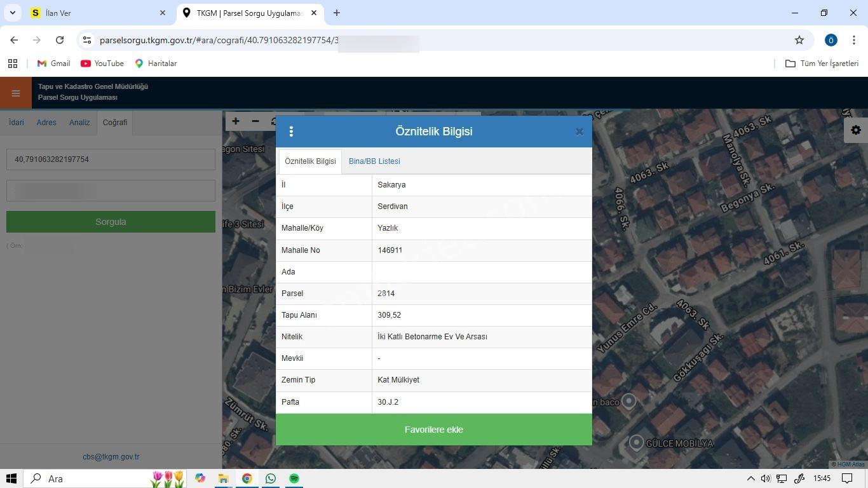Click the Sakarya province value
The image size is (868, 488).
tap(391, 185)
